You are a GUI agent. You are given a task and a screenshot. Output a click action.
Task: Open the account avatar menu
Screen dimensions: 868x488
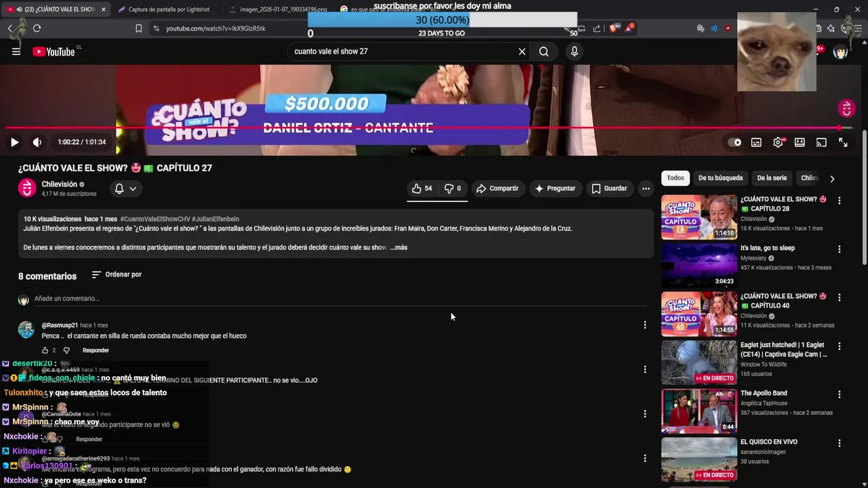coord(840,52)
